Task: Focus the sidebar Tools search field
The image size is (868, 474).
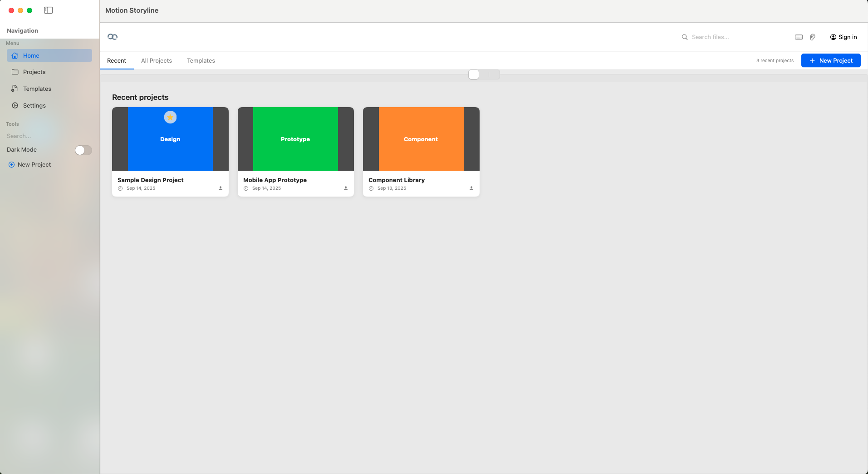Action: tap(49, 136)
